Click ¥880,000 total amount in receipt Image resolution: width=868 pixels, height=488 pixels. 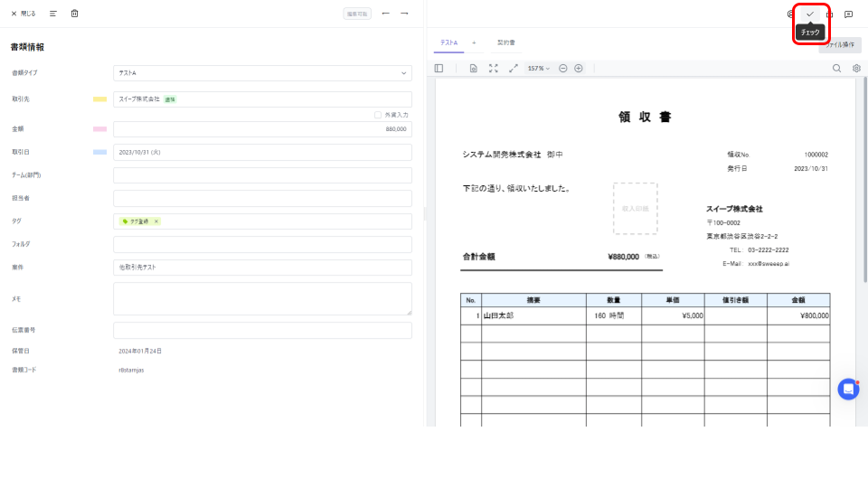623,257
